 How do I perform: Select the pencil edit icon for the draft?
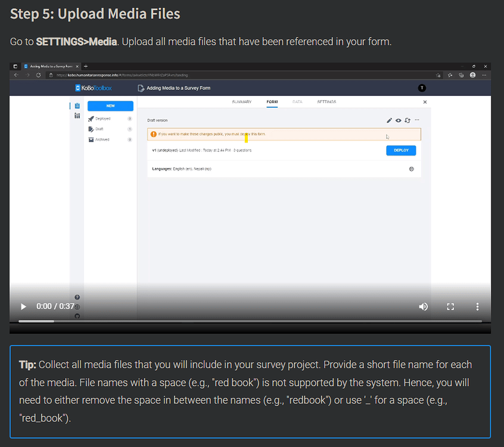coord(390,120)
